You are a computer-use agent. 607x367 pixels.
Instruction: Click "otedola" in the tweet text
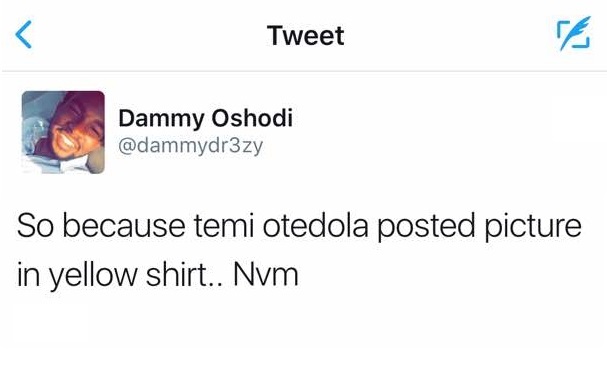316,226
